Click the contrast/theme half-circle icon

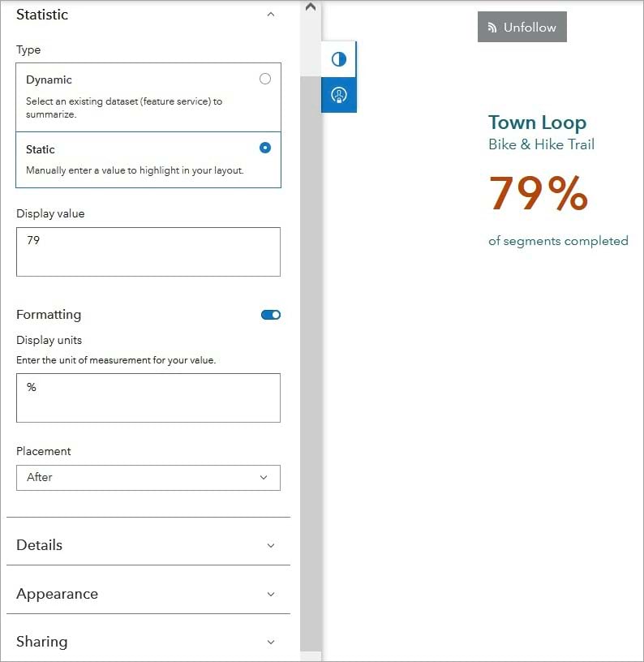click(x=339, y=59)
